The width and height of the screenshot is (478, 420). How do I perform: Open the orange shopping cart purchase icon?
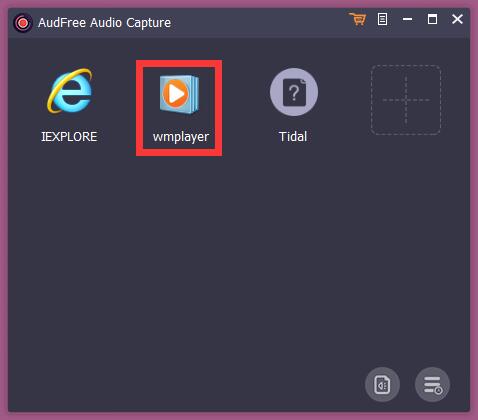[358, 19]
